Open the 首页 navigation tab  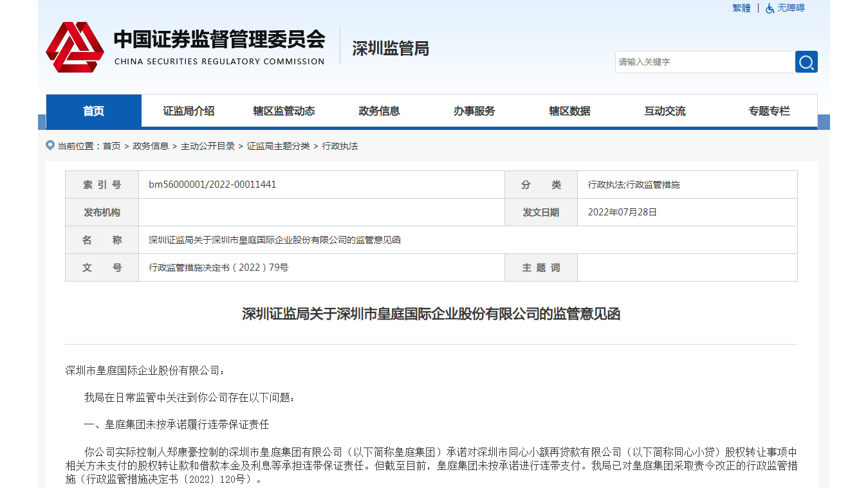[93, 111]
